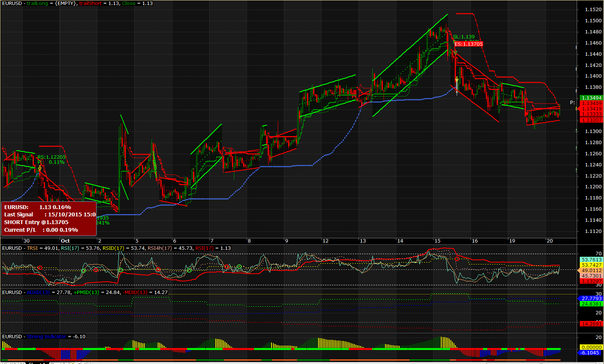Viewport: 604px width, 364px height.
Task: Click the red 1.13459 price label
Action: (592, 103)
